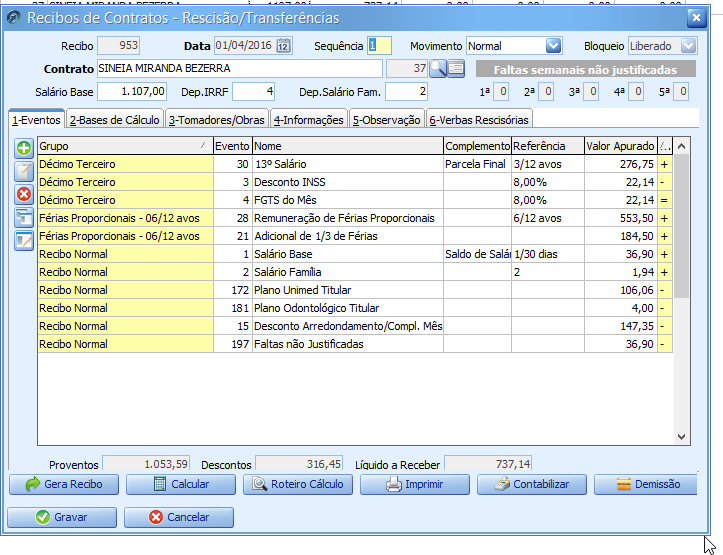Open contract card details icon
This screenshot has height=555, width=723.
coord(456,69)
